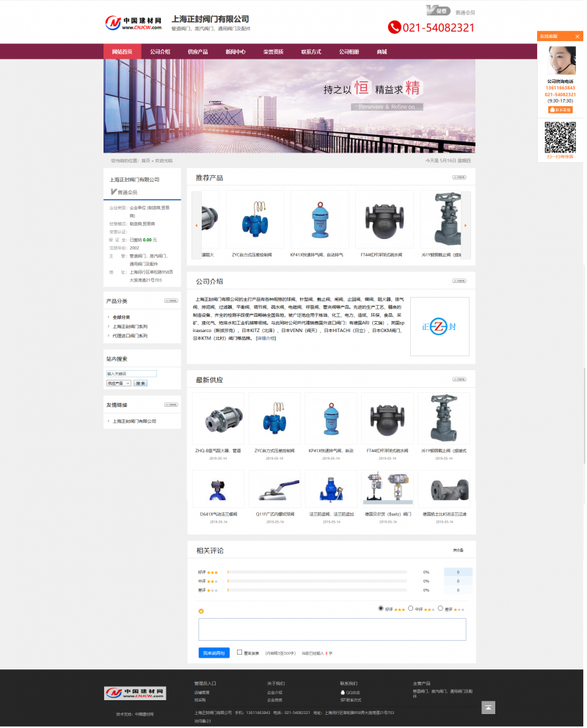Expand the 代理进口阀门系列 category

click(x=130, y=336)
